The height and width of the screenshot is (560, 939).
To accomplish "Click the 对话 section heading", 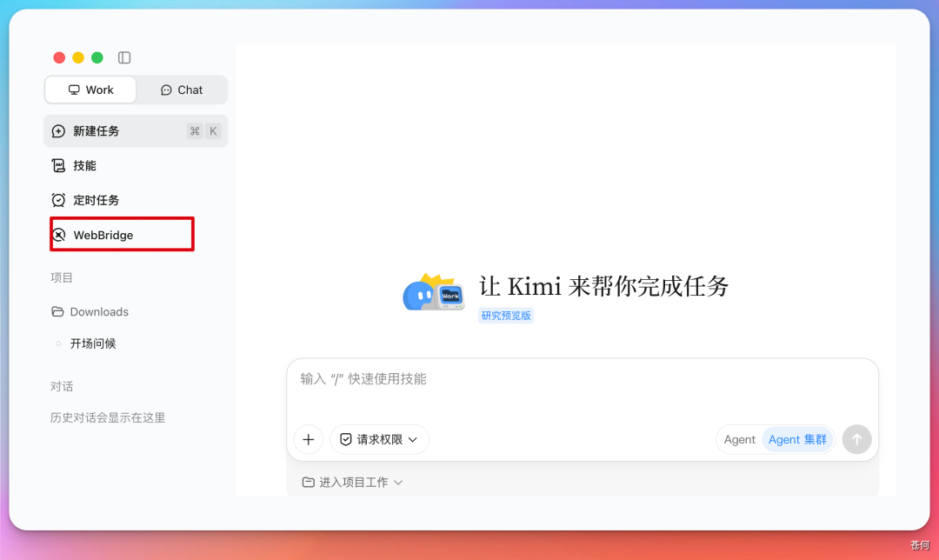I will (62, 386).
